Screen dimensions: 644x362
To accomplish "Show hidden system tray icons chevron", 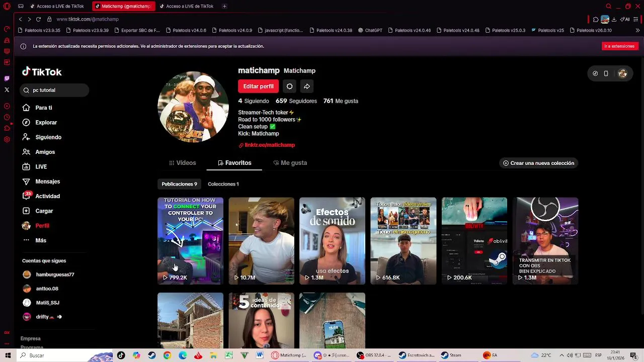I will click(x=561, y=355).
